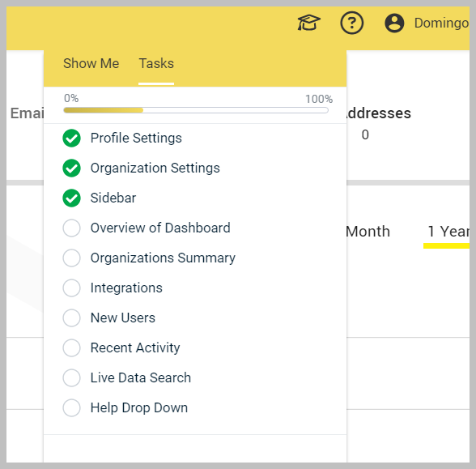Viewport: 476px width, 469px height.
Task: Select the Month time range option
Action: (x=368, y=232)
